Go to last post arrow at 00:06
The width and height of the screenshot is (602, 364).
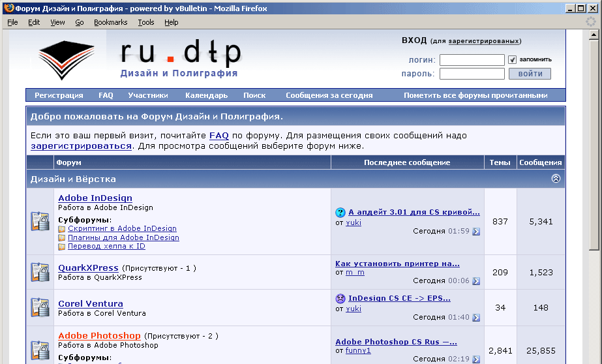point(476,281)
